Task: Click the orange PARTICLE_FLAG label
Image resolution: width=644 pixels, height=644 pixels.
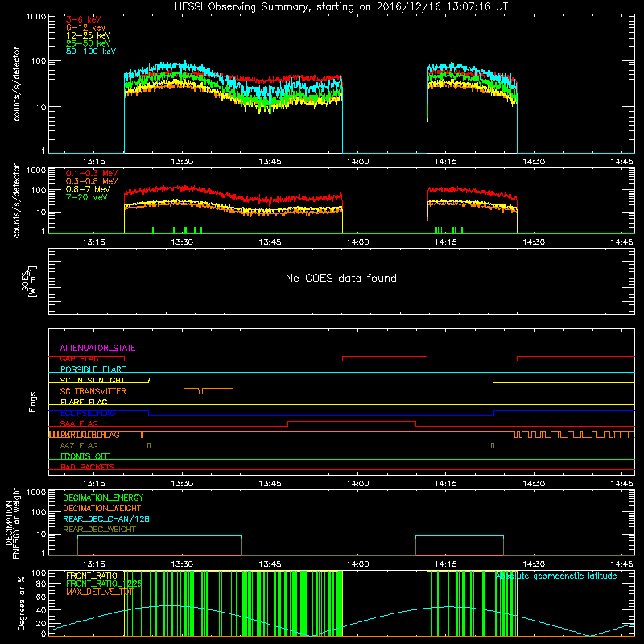Action: (x=90, y=435)
